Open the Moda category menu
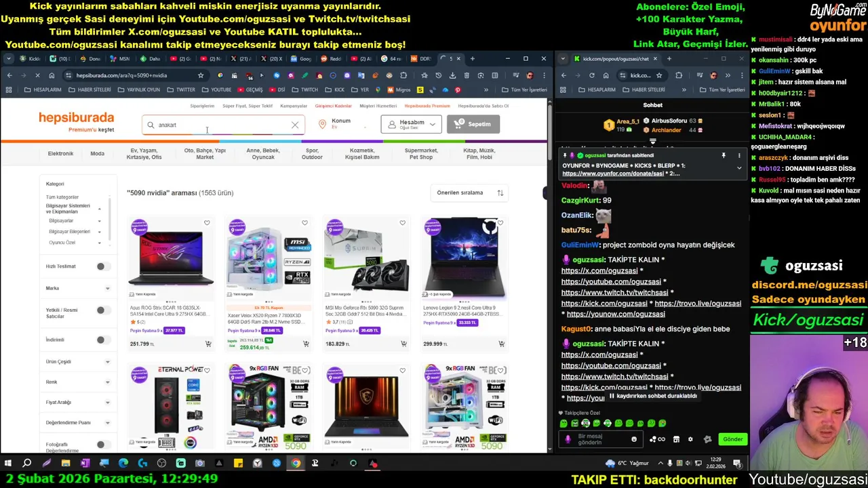The image size is (868, 488). tap(98, 154)
